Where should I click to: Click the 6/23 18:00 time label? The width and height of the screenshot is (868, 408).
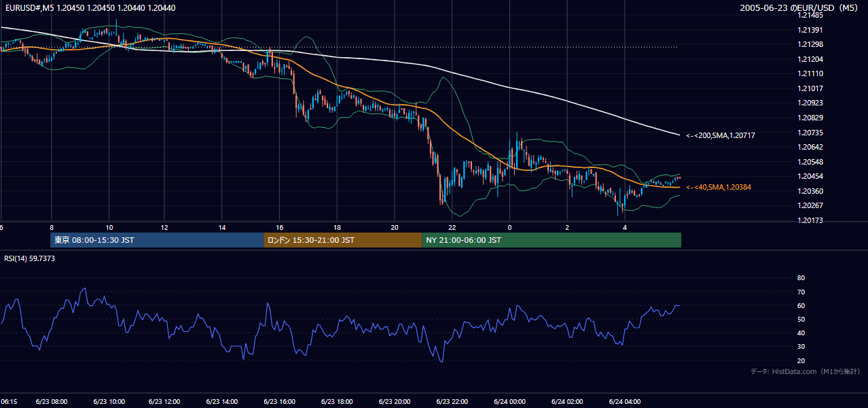[x=337, y=402]
